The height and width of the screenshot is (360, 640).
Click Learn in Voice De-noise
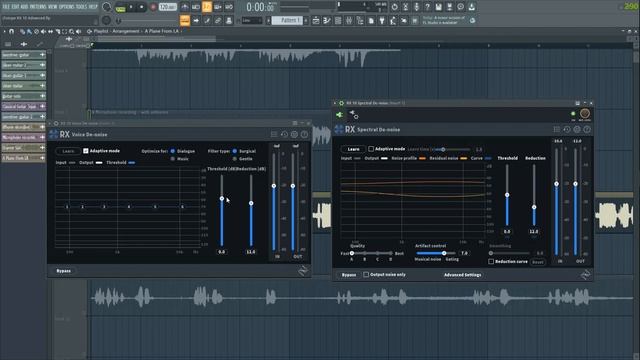pos(68,151)
